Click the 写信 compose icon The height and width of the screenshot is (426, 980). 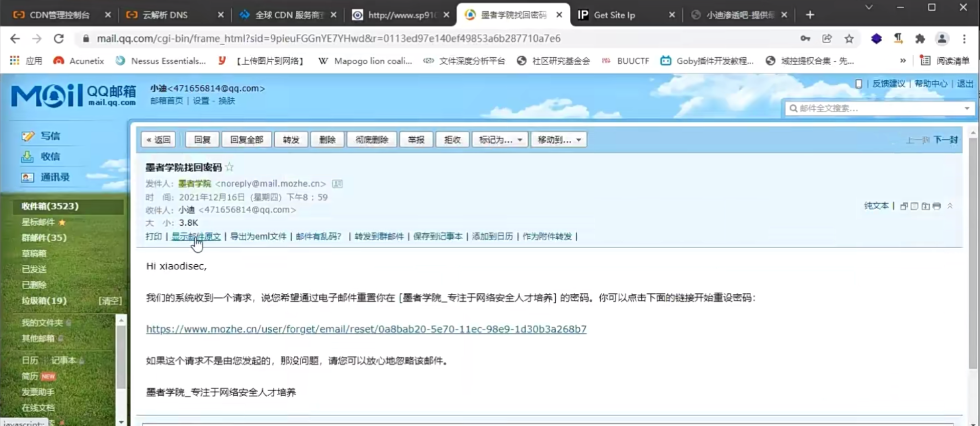point(28,136)
